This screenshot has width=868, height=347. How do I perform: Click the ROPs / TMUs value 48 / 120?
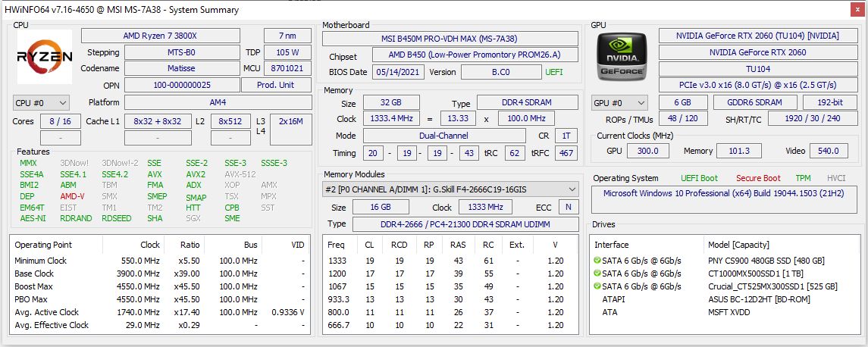pos(683,118)
